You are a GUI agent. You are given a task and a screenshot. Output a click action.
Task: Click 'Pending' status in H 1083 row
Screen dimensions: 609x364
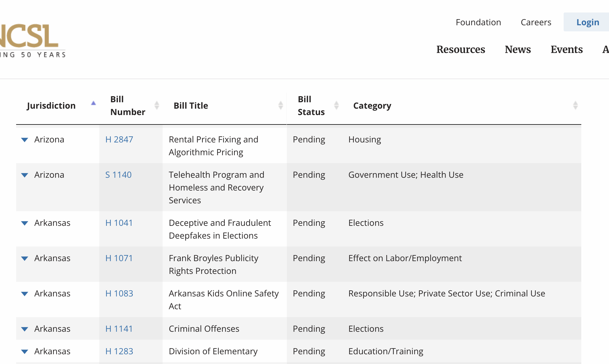[x=309, y=293]
